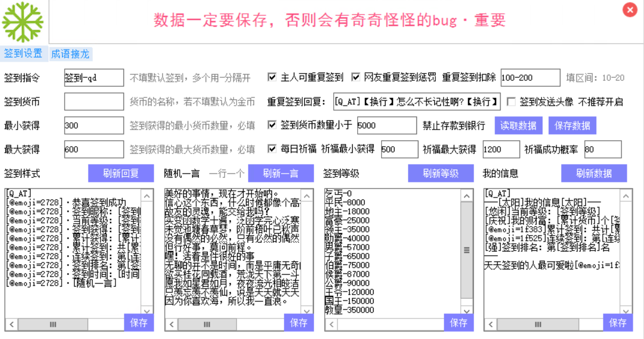Uncheck the 每日祈福 option
The height and width of the screenshot is (339, 644).
272,149
